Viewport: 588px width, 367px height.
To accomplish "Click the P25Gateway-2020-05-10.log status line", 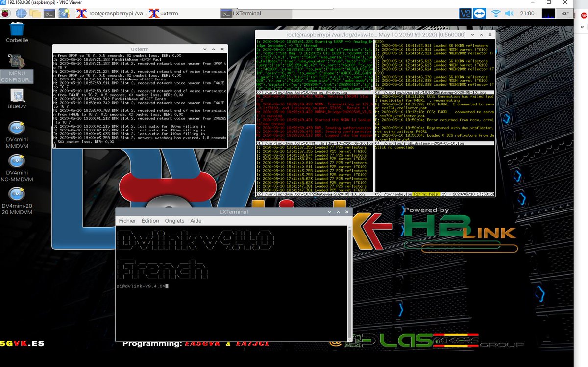I will 315,195.
